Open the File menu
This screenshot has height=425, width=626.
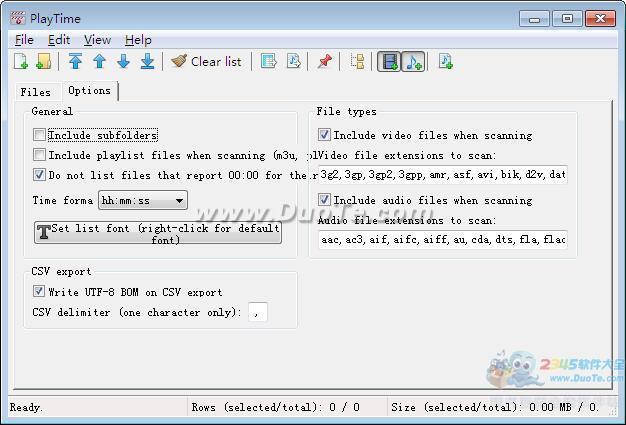(24, 40)
